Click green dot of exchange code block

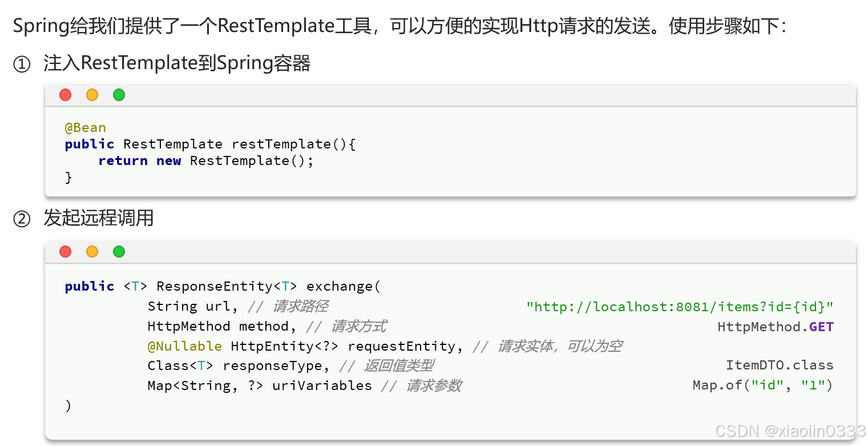coord(119,251)
